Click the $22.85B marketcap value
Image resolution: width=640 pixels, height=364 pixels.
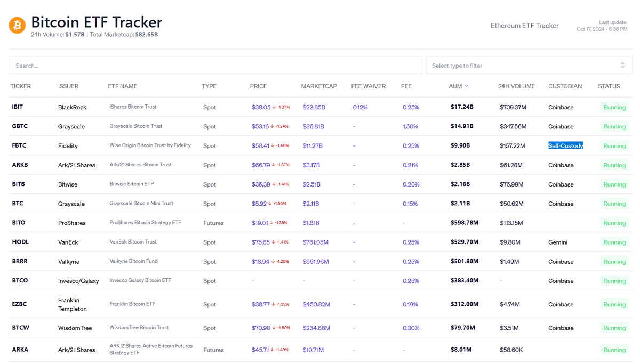pyautogui.click(x=314, y=107)
